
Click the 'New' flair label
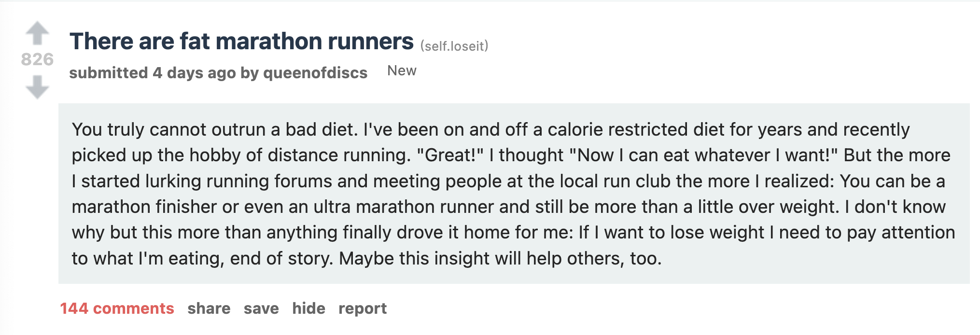point(402,71)
